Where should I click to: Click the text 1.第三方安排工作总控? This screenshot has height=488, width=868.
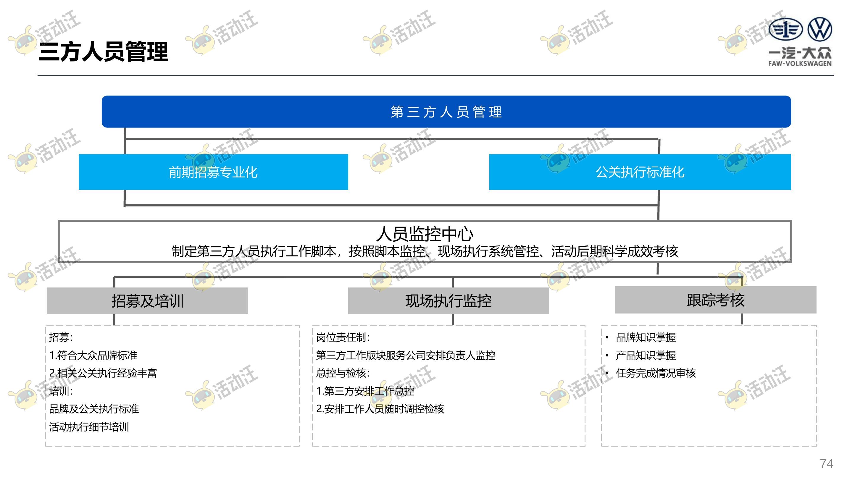coord(365,391)
